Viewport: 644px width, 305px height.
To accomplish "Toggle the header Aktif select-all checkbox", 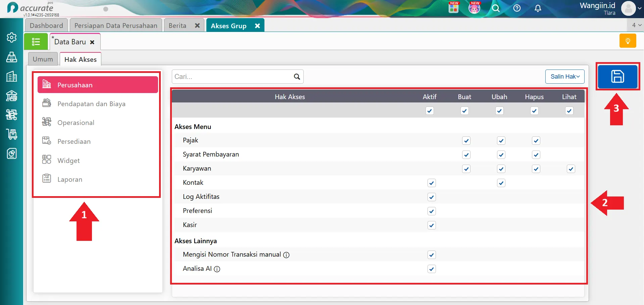I will 430,111.
